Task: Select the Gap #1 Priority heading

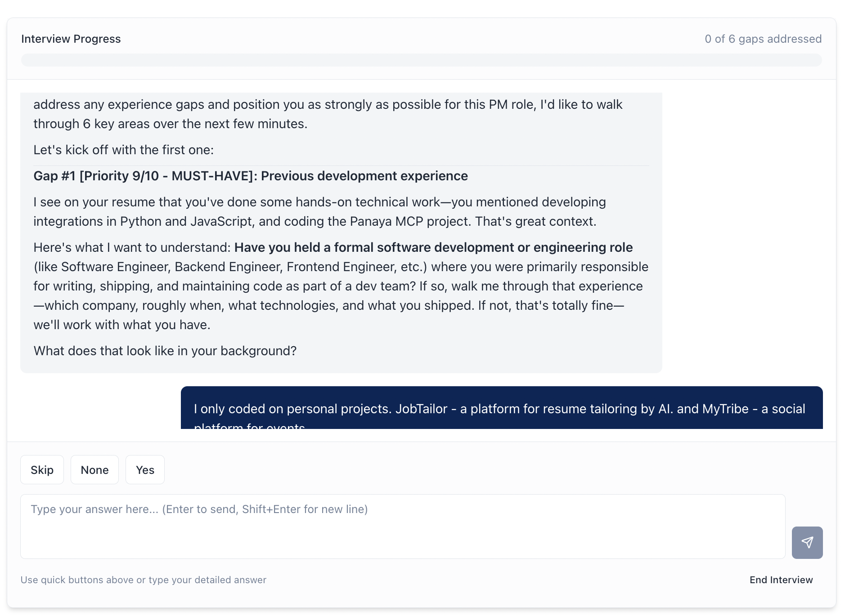Action: coord(251,176)
